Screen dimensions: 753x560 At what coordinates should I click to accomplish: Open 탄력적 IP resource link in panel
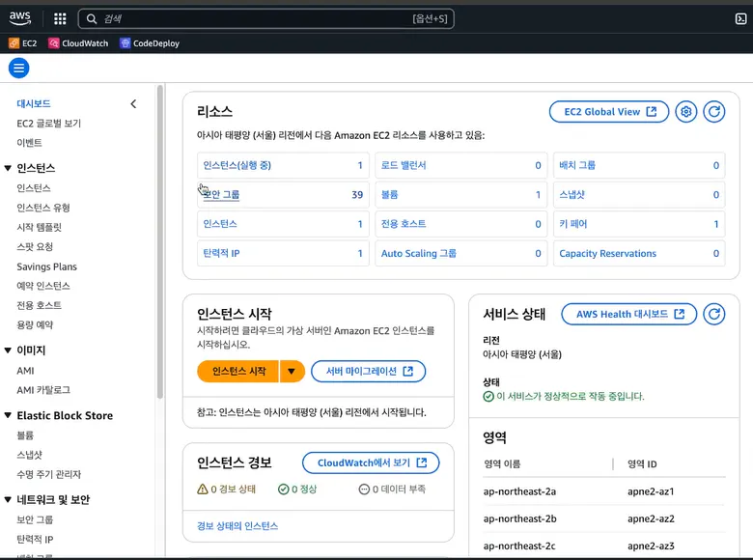point(221,253)
